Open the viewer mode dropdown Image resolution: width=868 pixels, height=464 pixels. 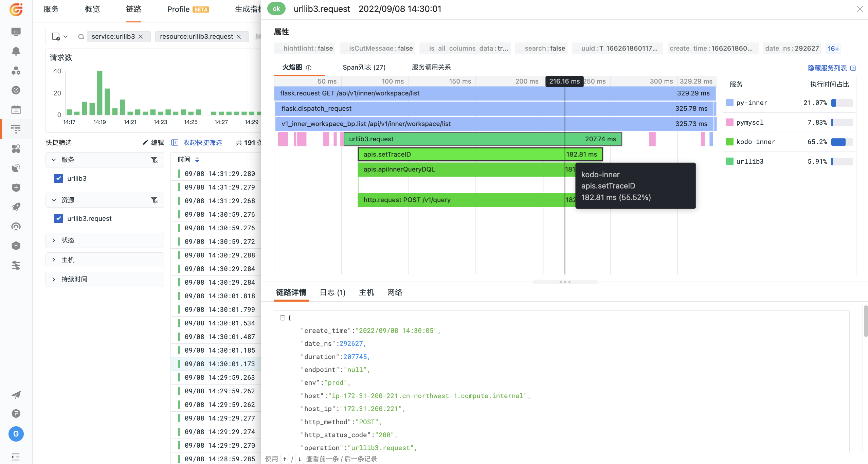coord(60,36)
